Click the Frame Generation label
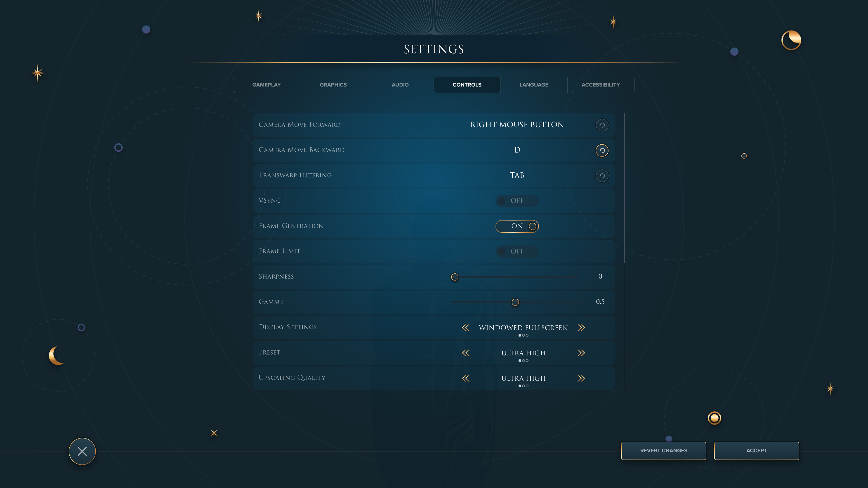Screen dimensions: 868x488 pyautogui.click(x=291, y=226)
